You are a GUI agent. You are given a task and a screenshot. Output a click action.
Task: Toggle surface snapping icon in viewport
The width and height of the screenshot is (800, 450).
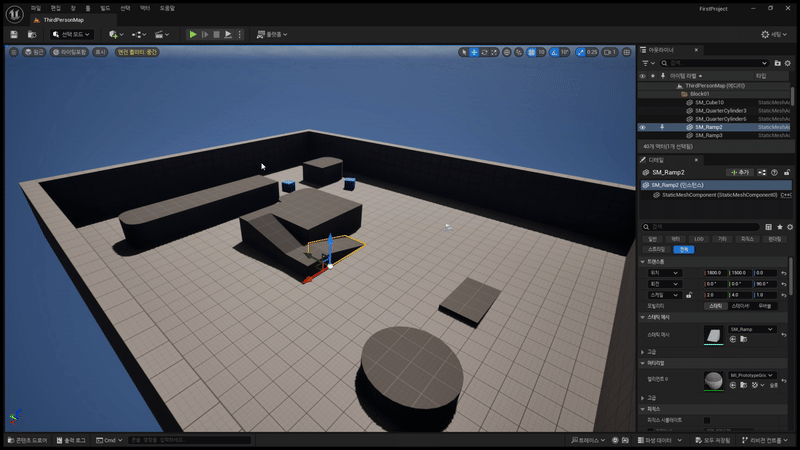click(x=519, y=52)
